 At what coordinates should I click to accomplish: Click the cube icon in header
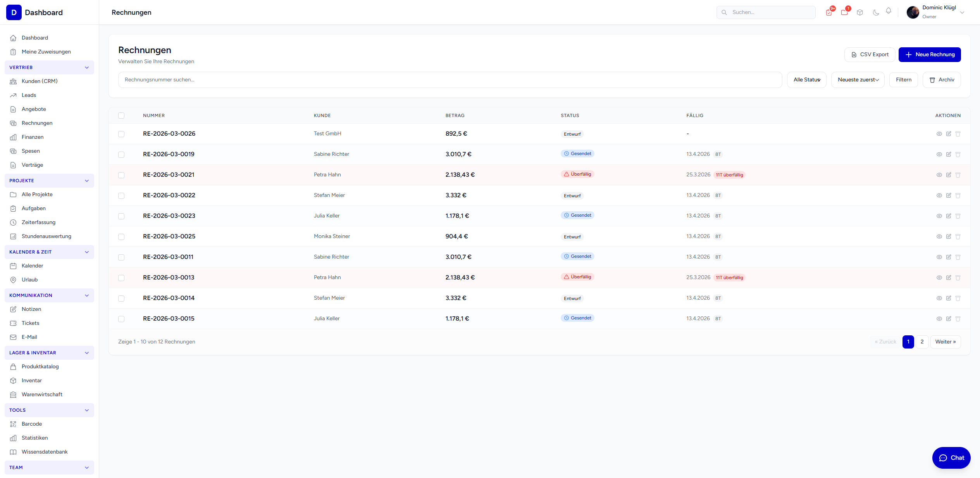(860, 12)
